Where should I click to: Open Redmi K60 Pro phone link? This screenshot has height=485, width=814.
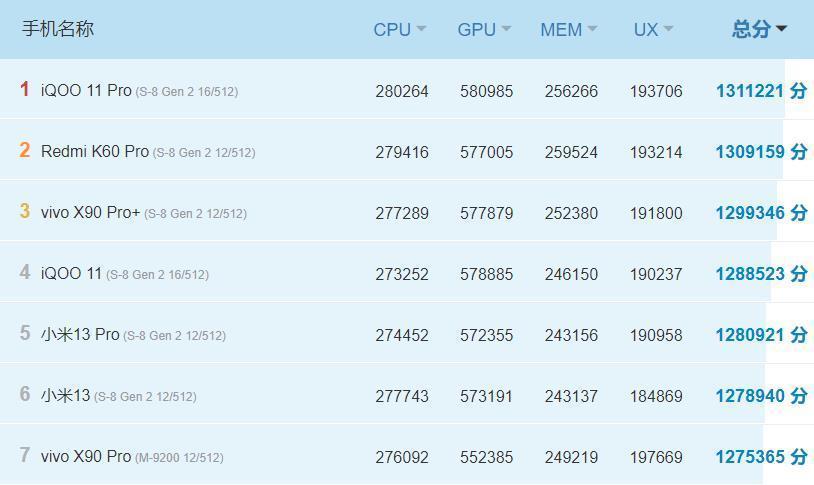click(x=95, y=152)
